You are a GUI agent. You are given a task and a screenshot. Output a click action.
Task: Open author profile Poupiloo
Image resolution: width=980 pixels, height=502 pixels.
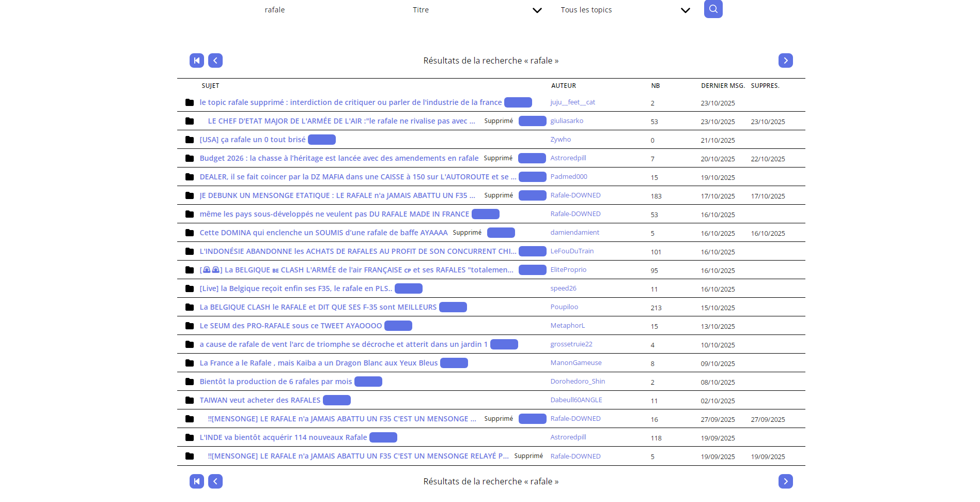564,307
